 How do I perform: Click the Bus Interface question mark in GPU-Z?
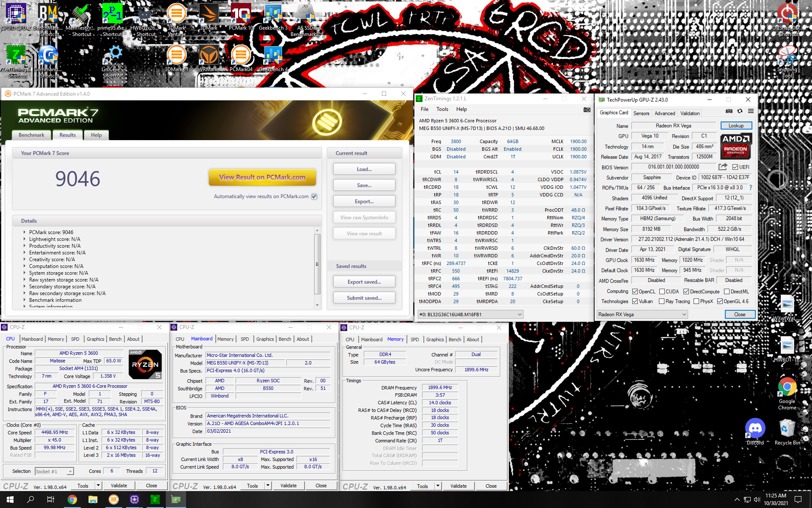click(751, 188)
